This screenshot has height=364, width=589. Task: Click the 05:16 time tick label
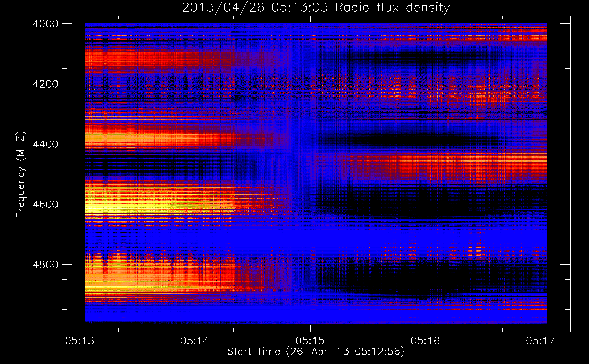pyautogui.click(x=425, y=341)
